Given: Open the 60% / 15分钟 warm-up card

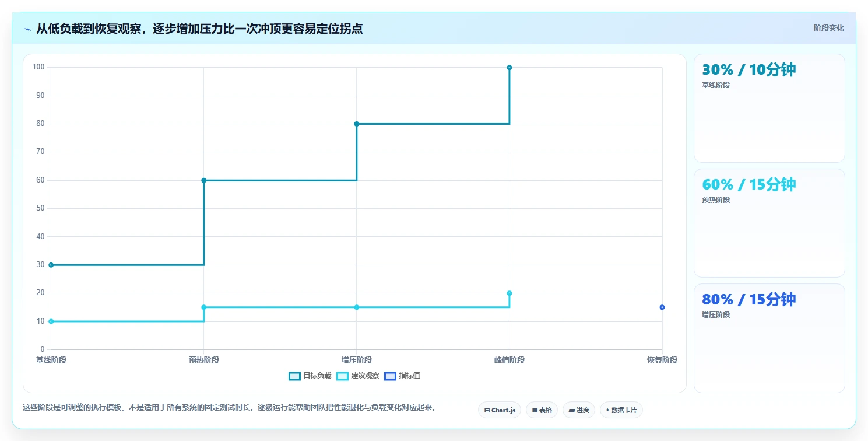Looking at the screenshot, I should [769, 223].
